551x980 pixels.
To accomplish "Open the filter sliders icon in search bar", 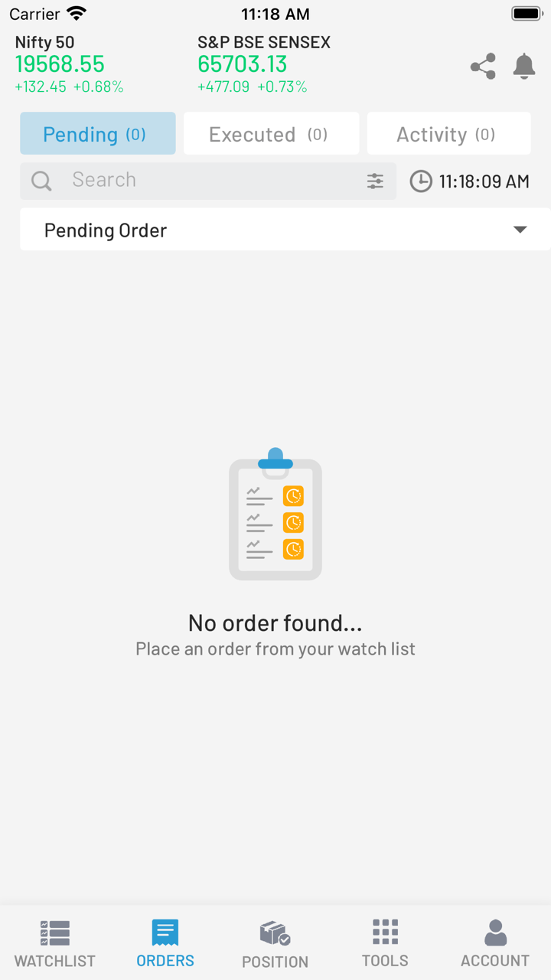I will (375, 181).
